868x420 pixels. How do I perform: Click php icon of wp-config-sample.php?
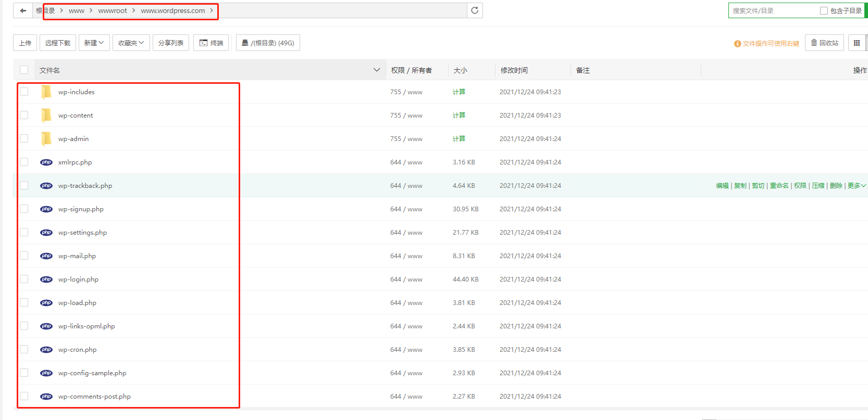tap(46, 373)
